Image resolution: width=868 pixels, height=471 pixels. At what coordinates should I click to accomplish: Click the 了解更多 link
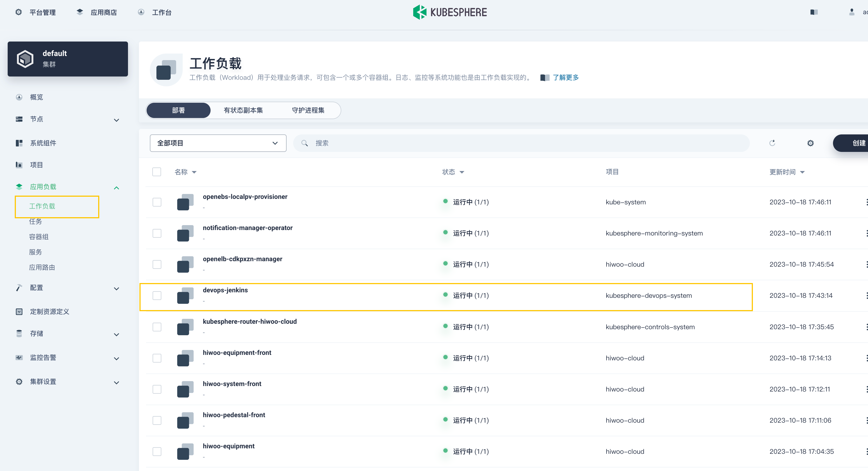coord(566,77)
